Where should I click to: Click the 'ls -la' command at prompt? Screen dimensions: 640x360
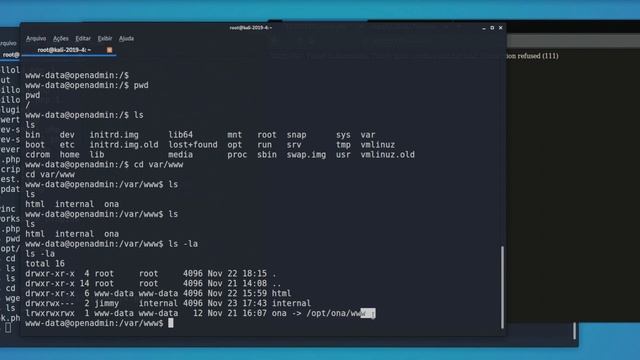tap(183, 244)
